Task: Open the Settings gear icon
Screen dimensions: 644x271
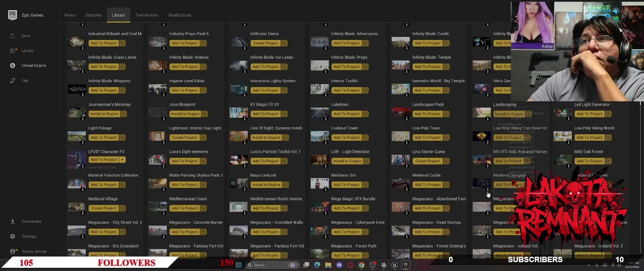Action: tap(12, 236)
